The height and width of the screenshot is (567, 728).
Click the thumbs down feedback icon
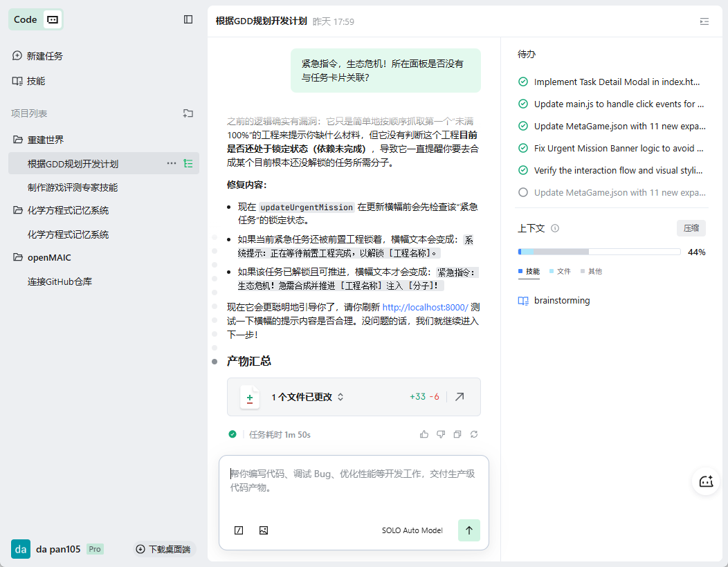click(x=441, y=434)
